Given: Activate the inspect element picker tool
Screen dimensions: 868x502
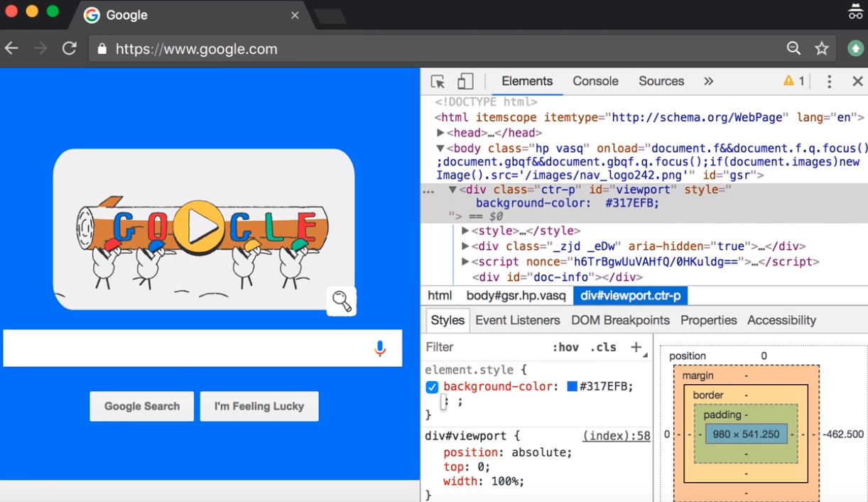Looking at the screenshot, I should click(x=438, y=81).
